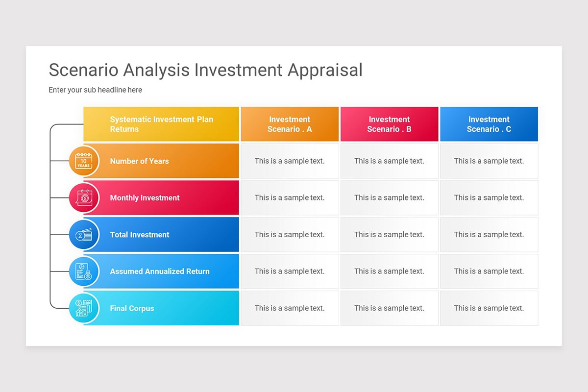The image size is (588, 392).
Task: Click the Investment Scenario . B header
Action: coord(390,124)
